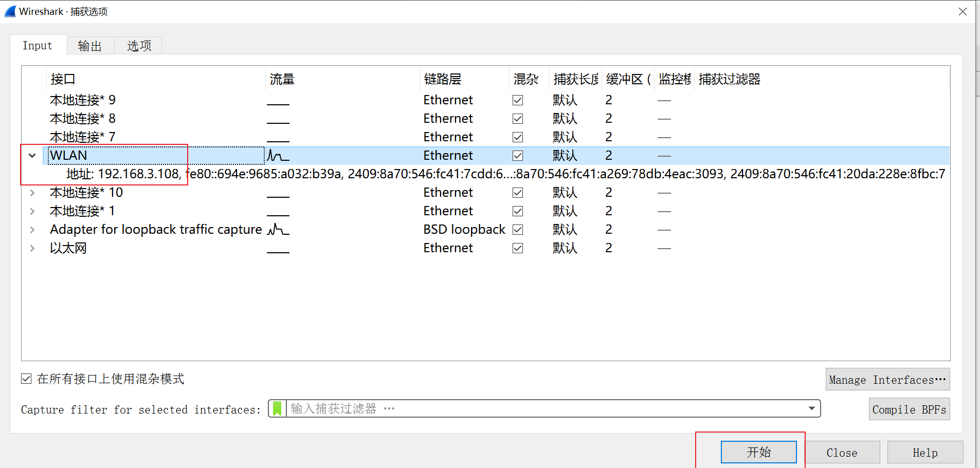Click BSD loopback link-layer cell

(464, 230)
